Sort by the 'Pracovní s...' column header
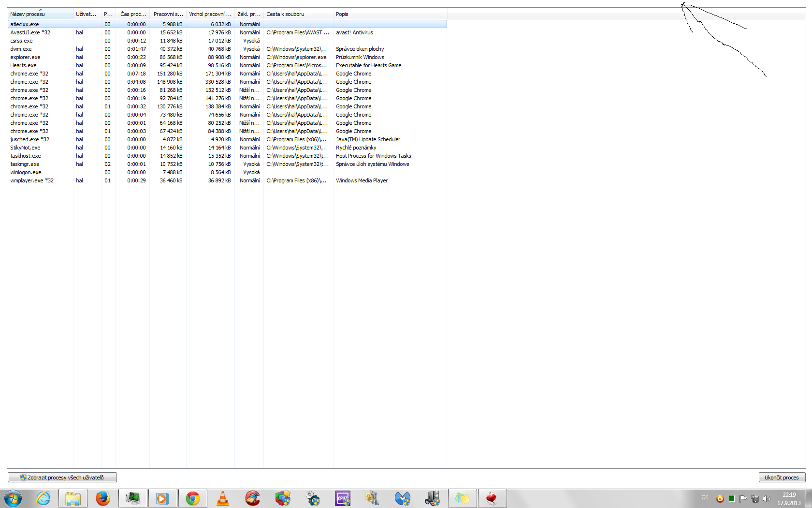The image size is (812, 508). (168, 14)
